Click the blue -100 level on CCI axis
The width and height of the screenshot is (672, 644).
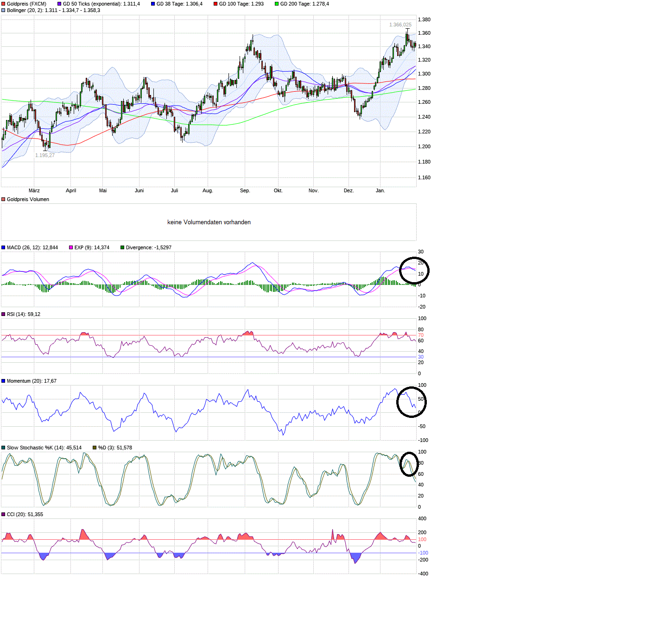click(x=423, y=553)
